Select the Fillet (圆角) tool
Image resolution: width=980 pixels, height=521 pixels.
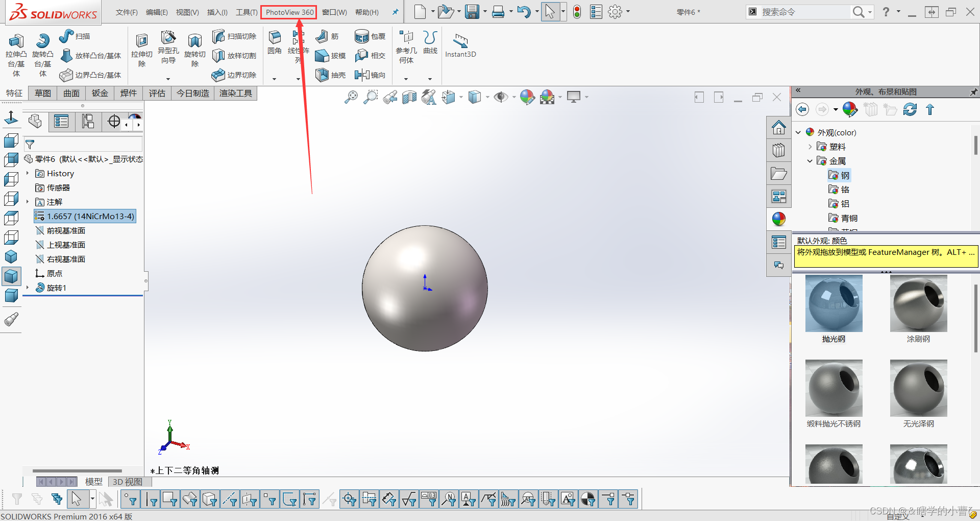[x=275, y=42]
